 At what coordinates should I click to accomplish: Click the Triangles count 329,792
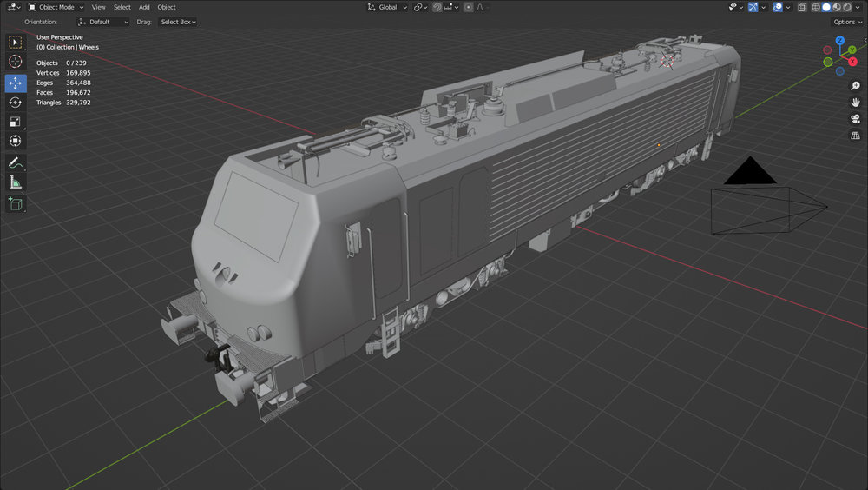coord(78,103)
